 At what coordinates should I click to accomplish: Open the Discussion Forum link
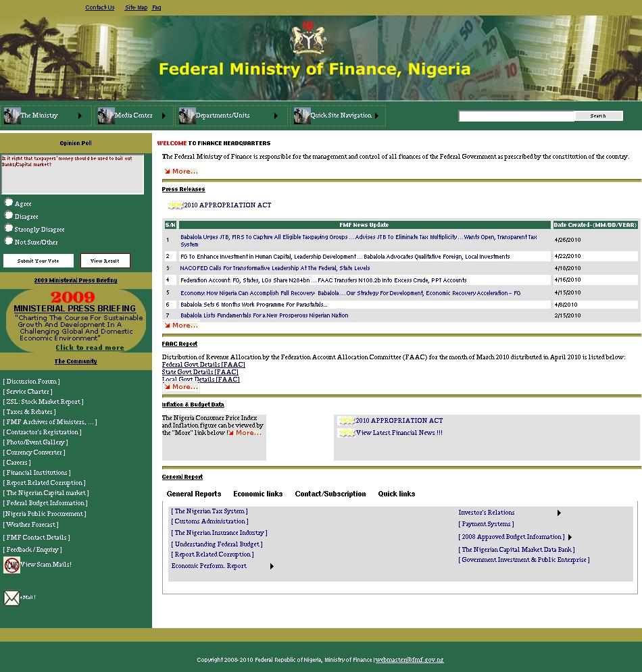tap(31, 382)
